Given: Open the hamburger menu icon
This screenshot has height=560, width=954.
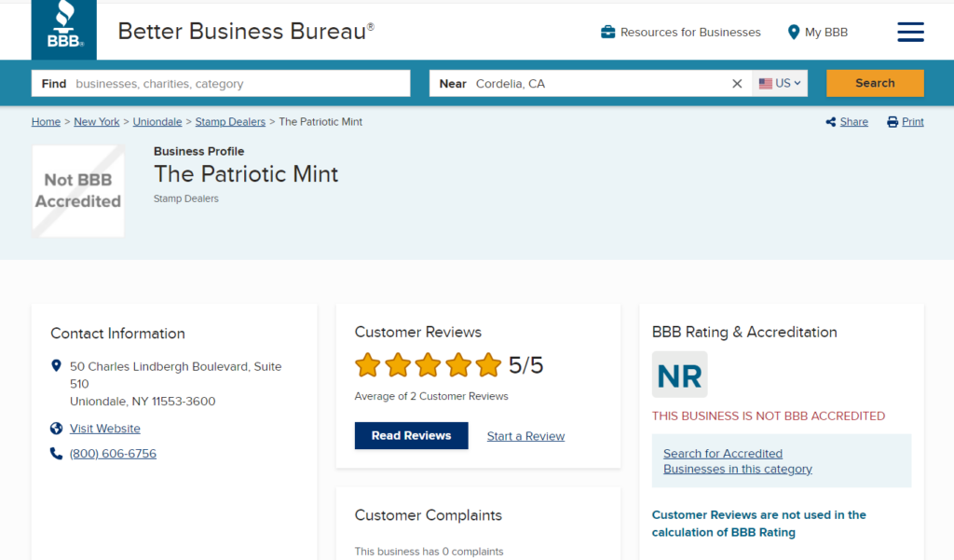Looking at the screenshot, I should click(910, 32).
